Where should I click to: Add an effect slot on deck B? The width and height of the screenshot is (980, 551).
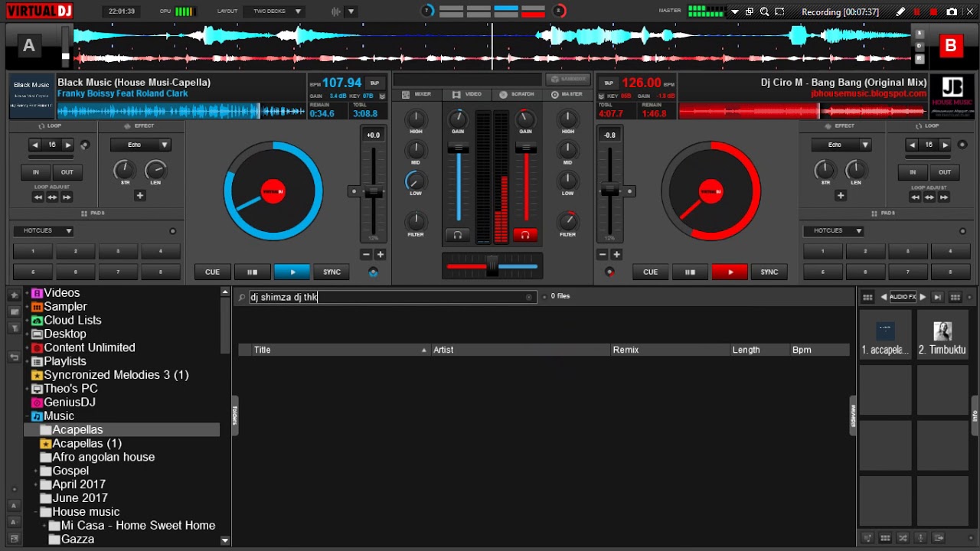[841, 196]
